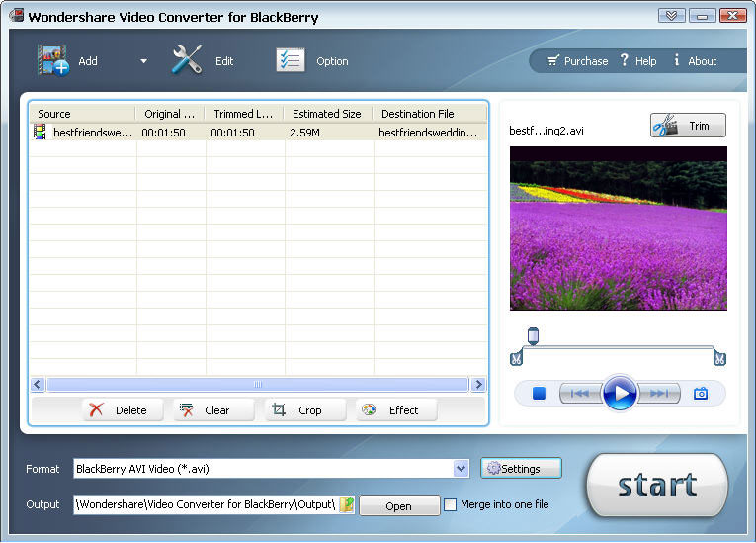756x543 pixels.
Task: Delete the selected file
Action: pos(123,409)
